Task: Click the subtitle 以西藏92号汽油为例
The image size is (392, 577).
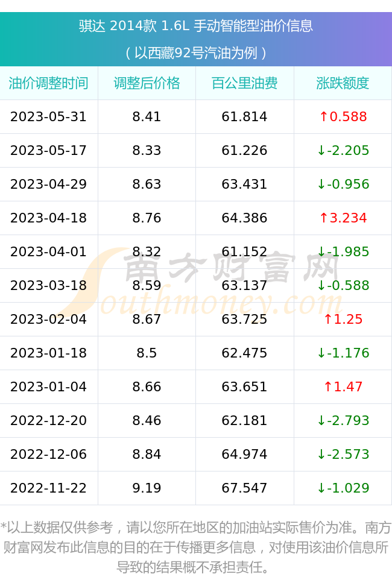Action: 196,53
